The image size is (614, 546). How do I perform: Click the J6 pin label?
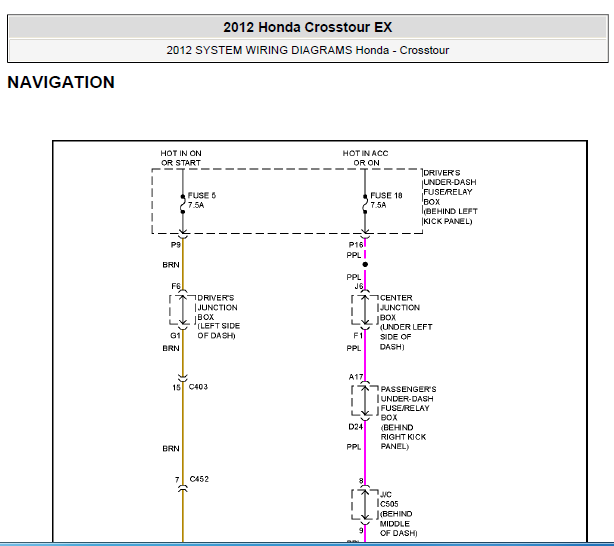tap(359, 286)
